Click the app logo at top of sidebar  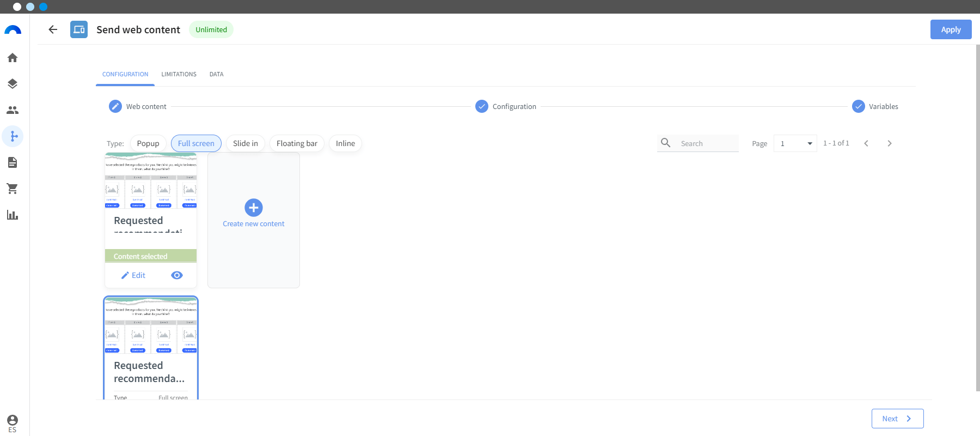point(13,30)
